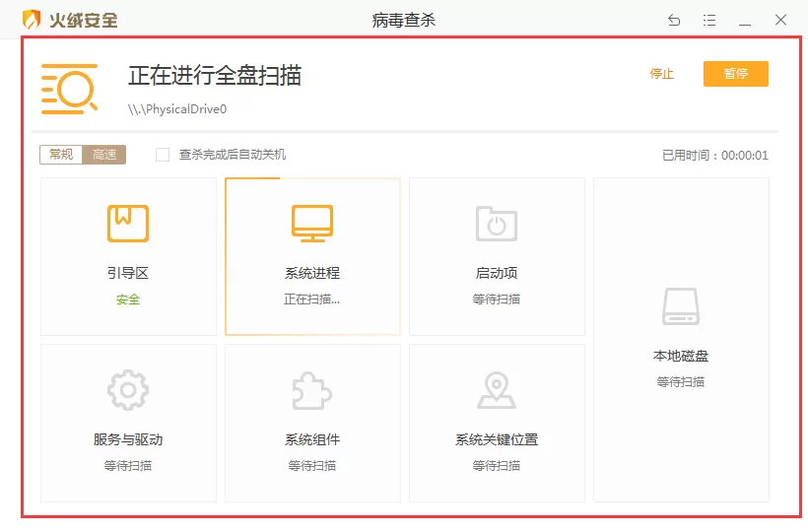Click the 停止 stop link
The height and width of the screenshot is (532, 808).
pyautogui.click(x=661, y=74)
